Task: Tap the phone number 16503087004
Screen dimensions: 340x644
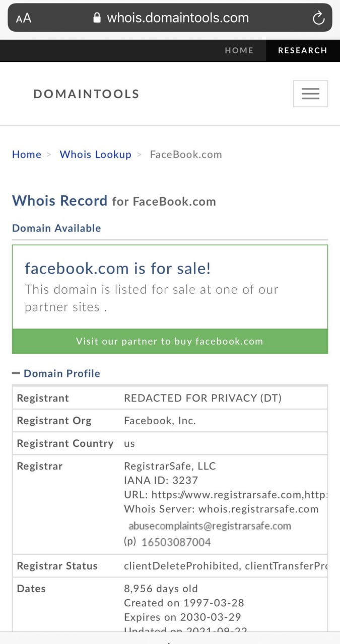Action: [x=176, y=542]
